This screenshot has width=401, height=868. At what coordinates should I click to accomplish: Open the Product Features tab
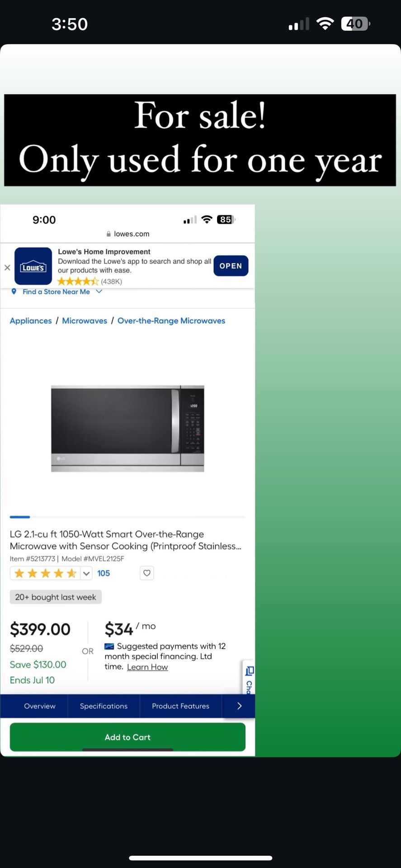click(x=180, y=706)
